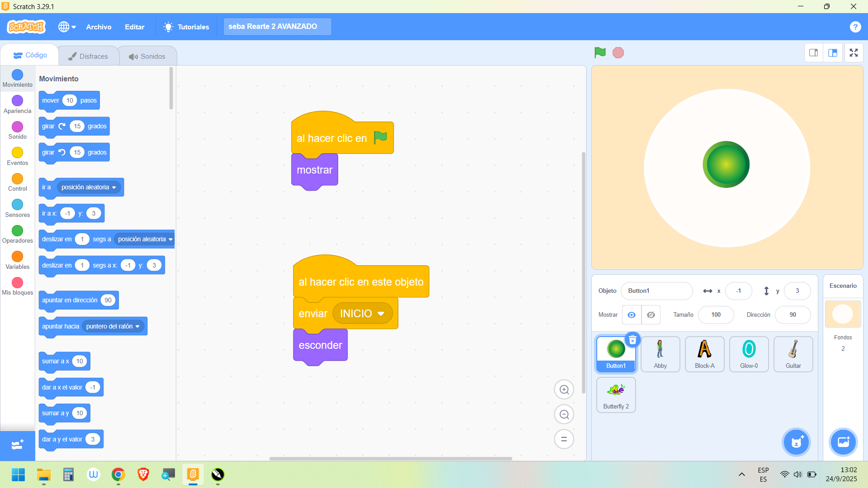Select the Apariencia purple category circle
868x488 pixels.
(x=17, y=100)
